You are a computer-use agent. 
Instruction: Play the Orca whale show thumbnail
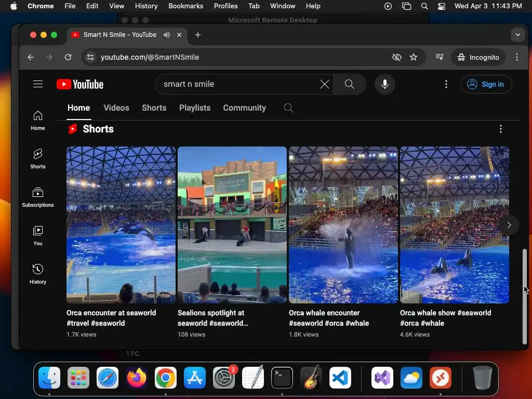pos(454,224)
